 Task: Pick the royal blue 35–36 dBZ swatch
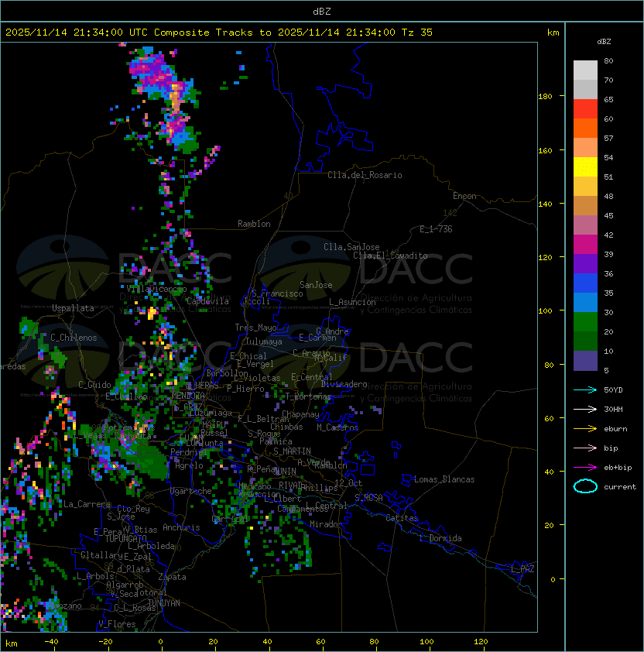coord(585,283)
